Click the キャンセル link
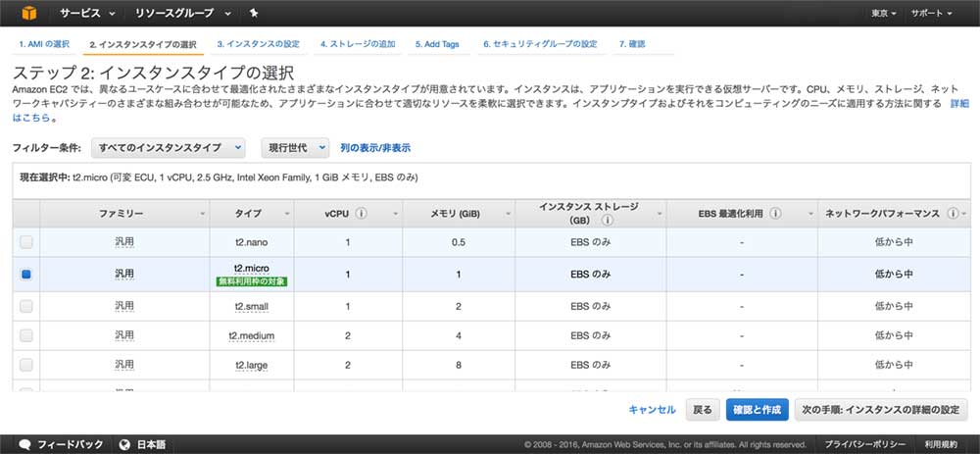The width and height of the screenshot is (980, 454). pyautogui.click(x=652, y=410)
